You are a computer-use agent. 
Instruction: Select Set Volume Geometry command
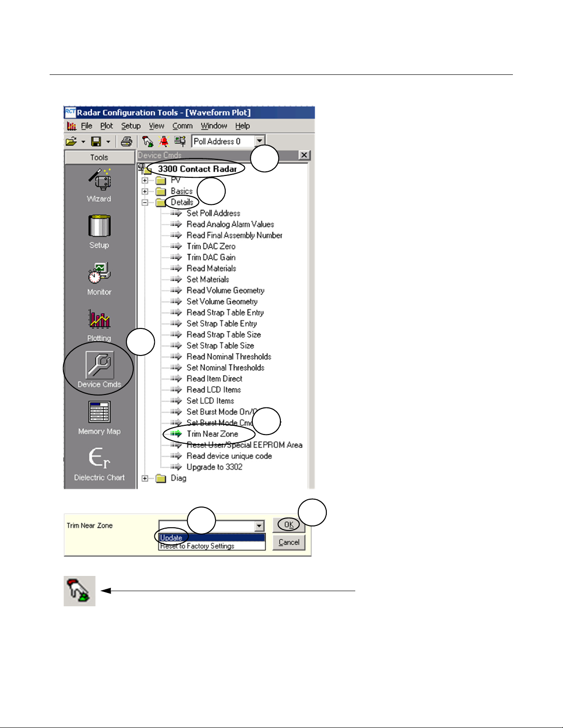(x=222, y=301)
